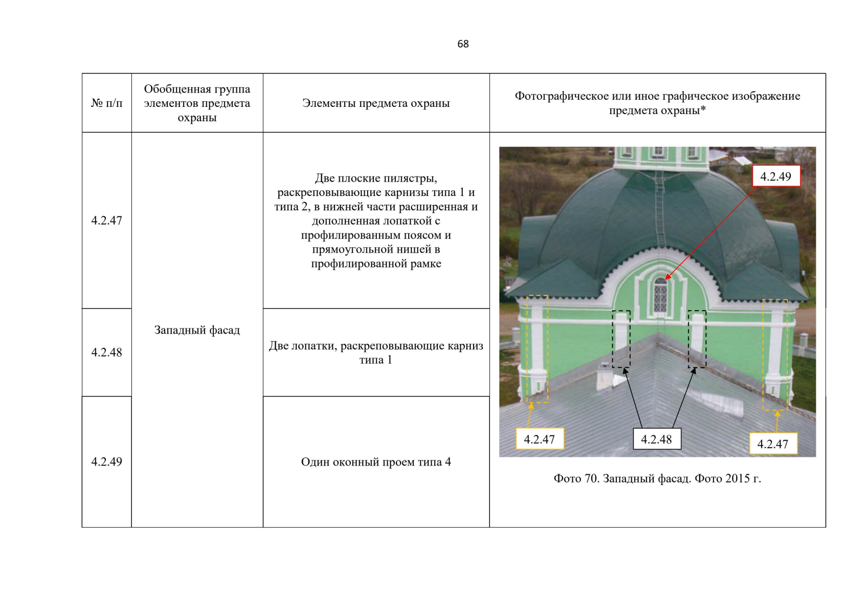Click the red-bordered 4.2.49 label in photo
The height and width of the screenshot is (614, 868).
click(x=775, y=177)
